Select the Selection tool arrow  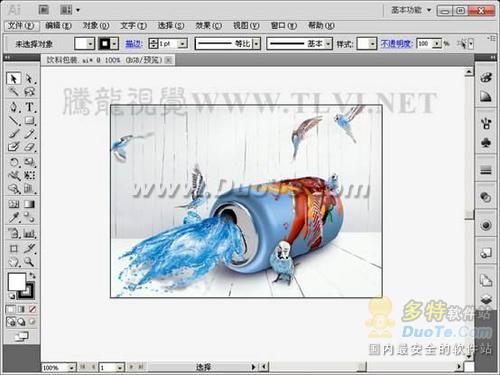tap(13, 79)
